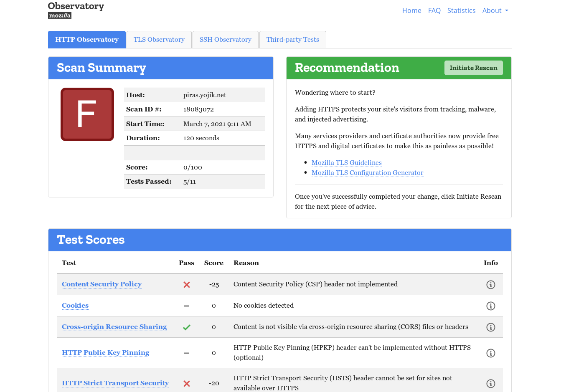Expand the About dropdown menu
561x392 pixels.
495,11
